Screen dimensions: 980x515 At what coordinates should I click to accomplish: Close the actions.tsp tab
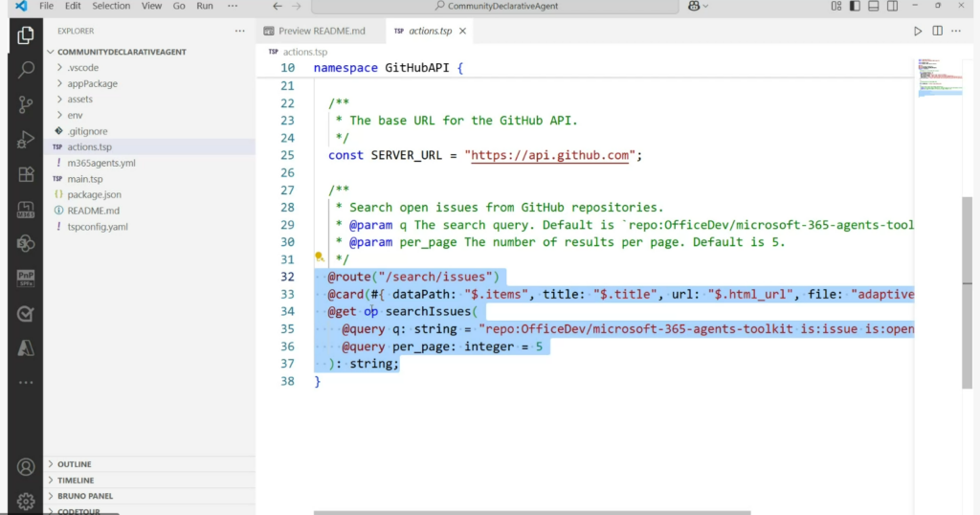(462, 31)
